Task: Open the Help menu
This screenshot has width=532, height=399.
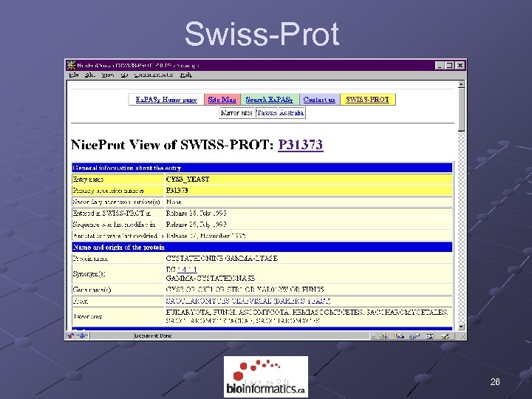Action: pos(186,75)
